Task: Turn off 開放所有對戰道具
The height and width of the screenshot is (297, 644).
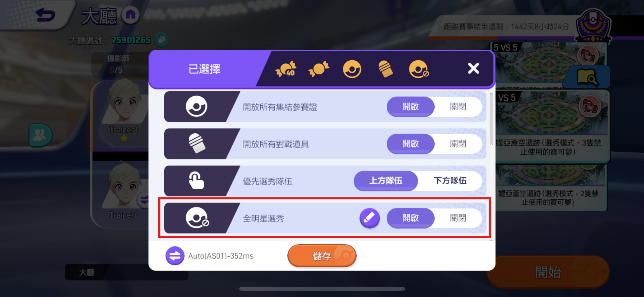Action: tap(458, 144)
